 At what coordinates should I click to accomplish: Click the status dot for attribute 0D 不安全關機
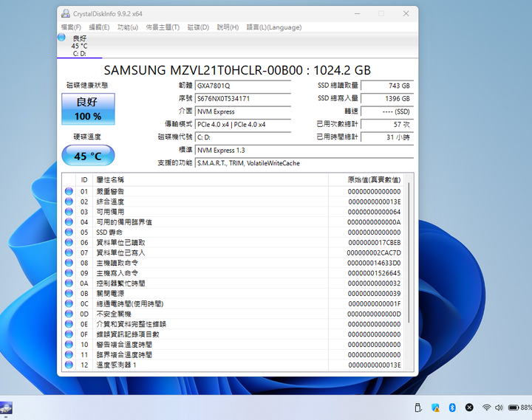click(x=69, y=314)
